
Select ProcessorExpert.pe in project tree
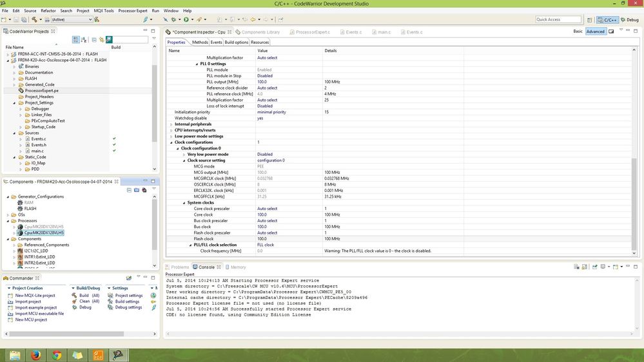(x=41, y=91)
